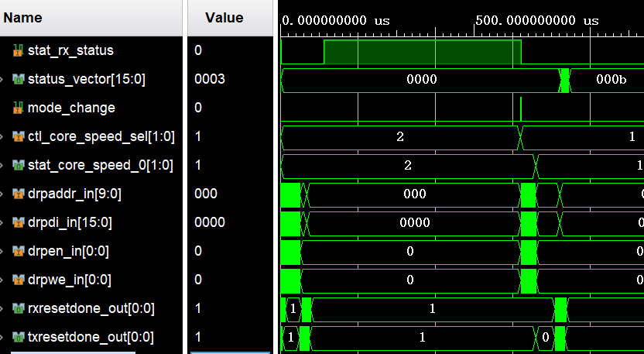Select the ctl_core_speed_sel[1:0] signal name
644x354 pixels.
click(x=101, y=136)
